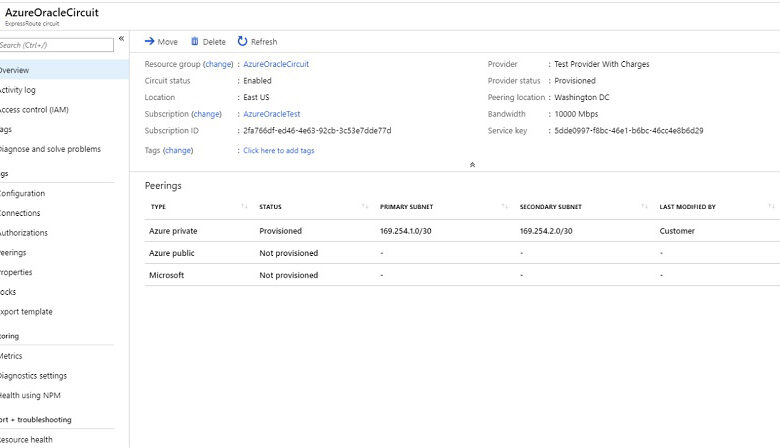Click Not provisioned status of Microsoft
This screenshot has width=780, height=448.
[x=289, y=275]
